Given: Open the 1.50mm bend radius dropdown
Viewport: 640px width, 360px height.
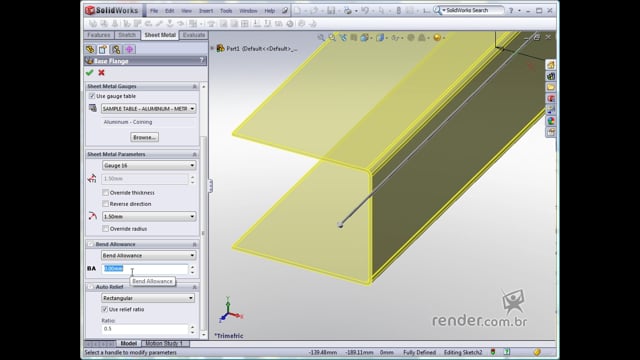Looking at the screenshot, I should (149, 216).
